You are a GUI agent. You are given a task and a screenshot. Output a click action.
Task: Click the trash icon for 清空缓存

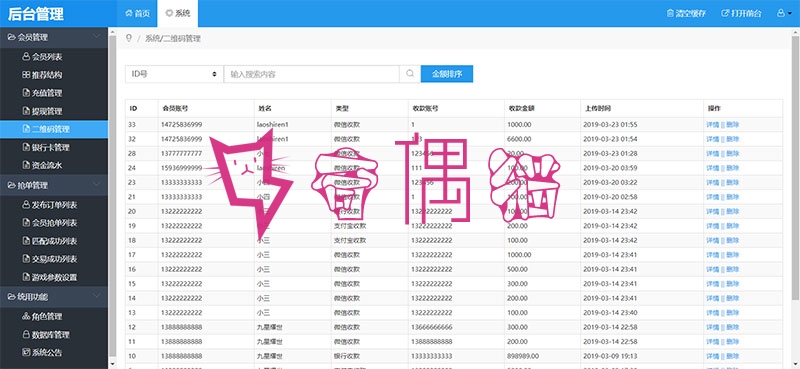coord(670,13)
